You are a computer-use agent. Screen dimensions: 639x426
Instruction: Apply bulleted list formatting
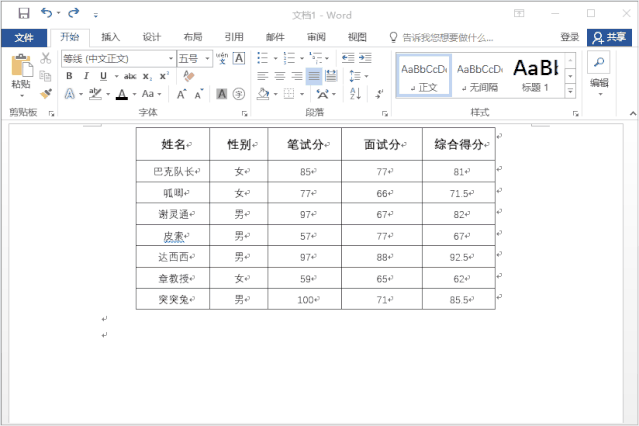pos(264,58)
